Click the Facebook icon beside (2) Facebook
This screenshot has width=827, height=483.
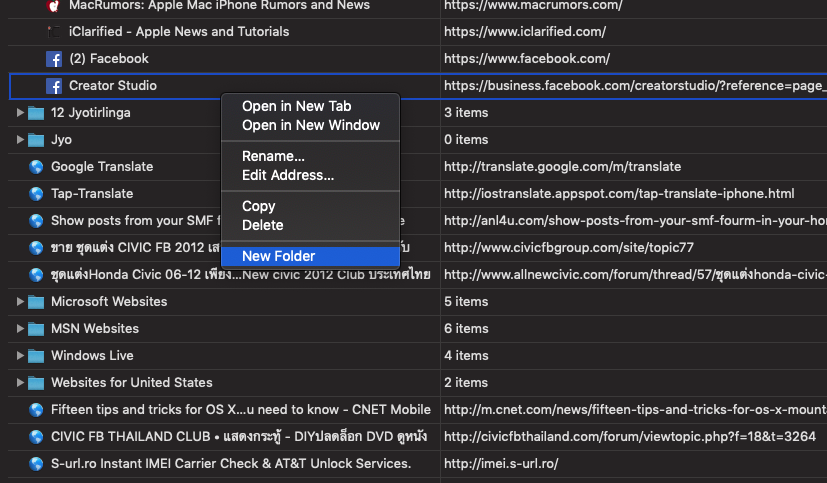[54, 59]
